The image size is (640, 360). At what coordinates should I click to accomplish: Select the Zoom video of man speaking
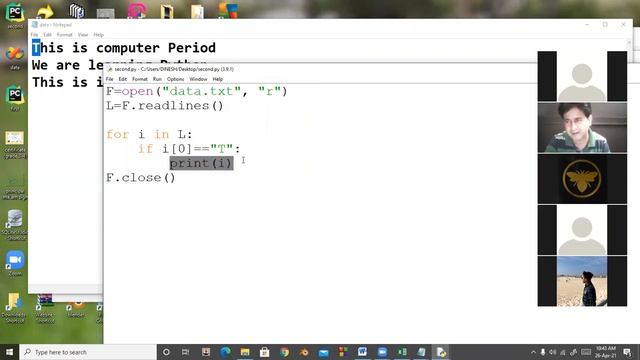[x=582, y=128]
